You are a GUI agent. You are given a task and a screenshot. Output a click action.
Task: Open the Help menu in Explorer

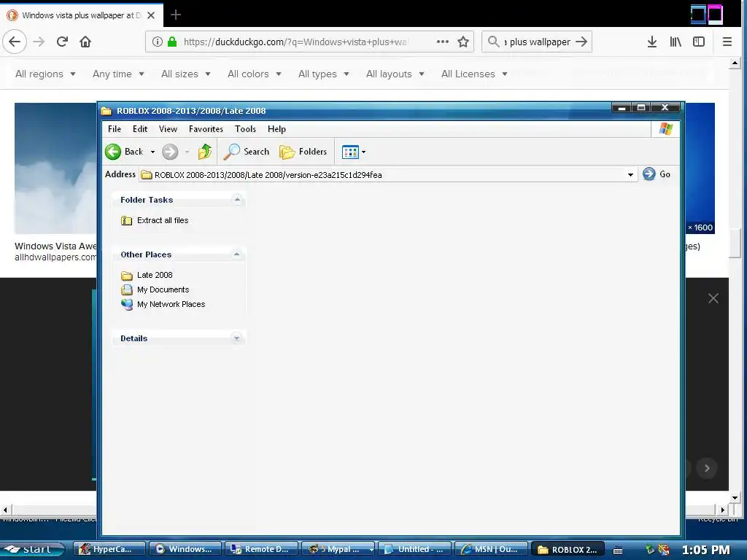coord(276,129)
